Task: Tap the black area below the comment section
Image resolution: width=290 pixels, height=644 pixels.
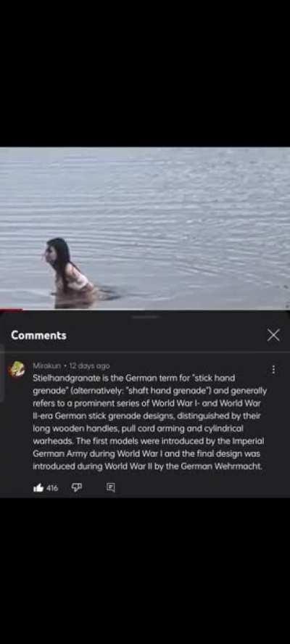Action: click(145, 571)
